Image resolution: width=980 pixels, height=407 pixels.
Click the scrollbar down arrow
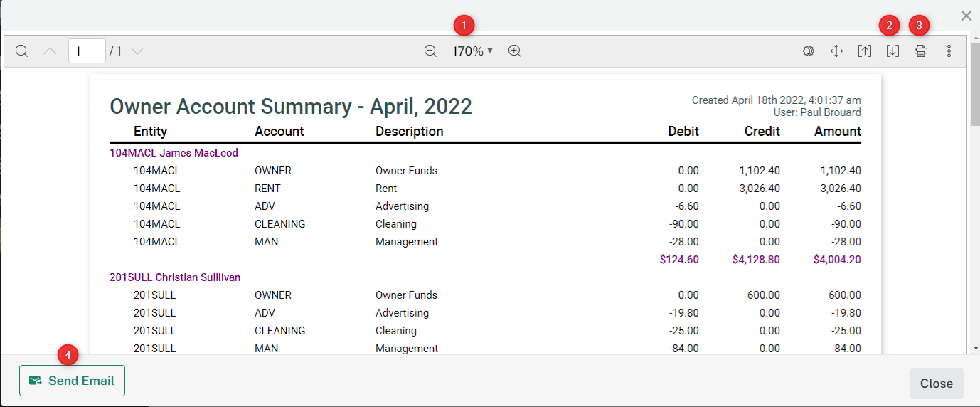tap(974, 348)
